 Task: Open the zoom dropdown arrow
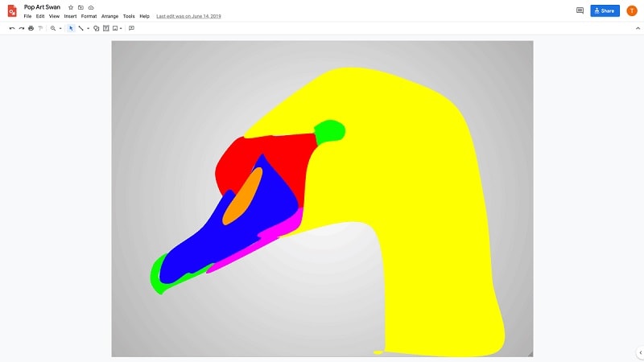(x=60, y=28)
